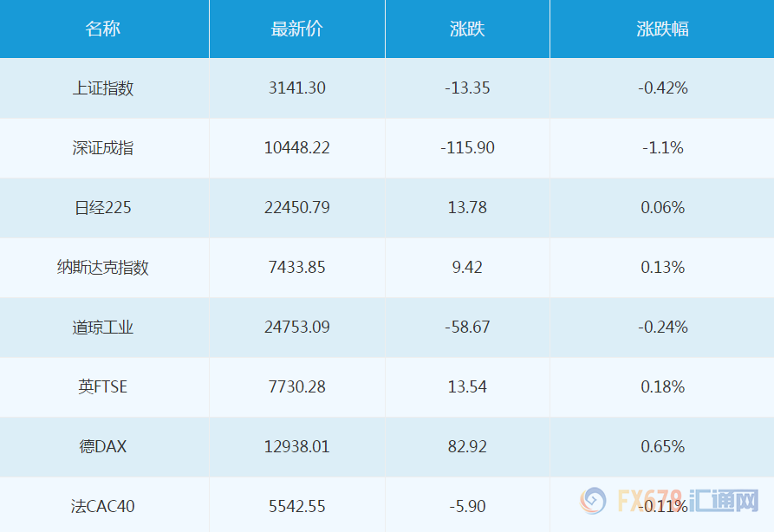Select the 0.65% percentage change cell

(x=662, y=446)
